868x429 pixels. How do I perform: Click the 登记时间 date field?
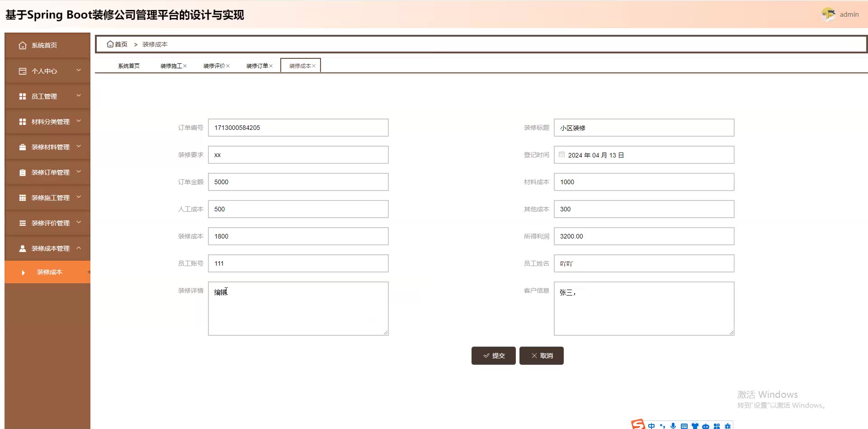coord(644,155)
